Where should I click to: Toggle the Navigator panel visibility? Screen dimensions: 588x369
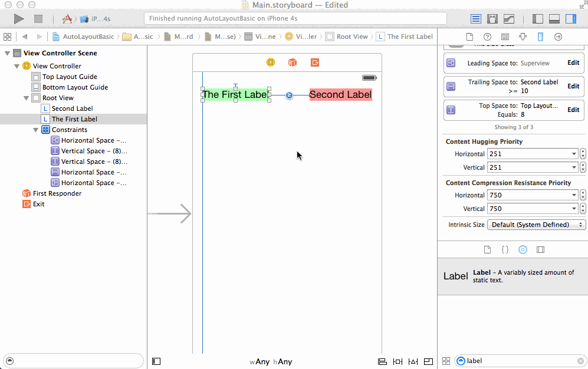538,19
